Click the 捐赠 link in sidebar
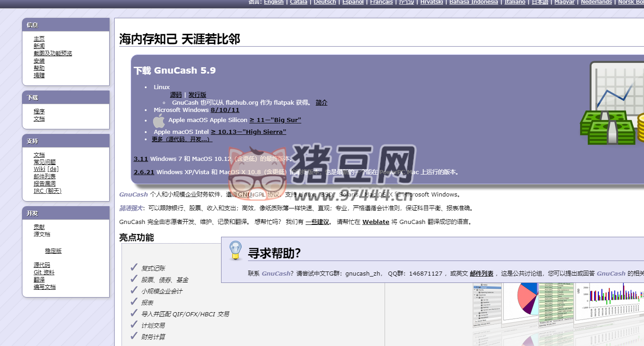This screenshot has height=346, width=644. [x=39, y=75]
